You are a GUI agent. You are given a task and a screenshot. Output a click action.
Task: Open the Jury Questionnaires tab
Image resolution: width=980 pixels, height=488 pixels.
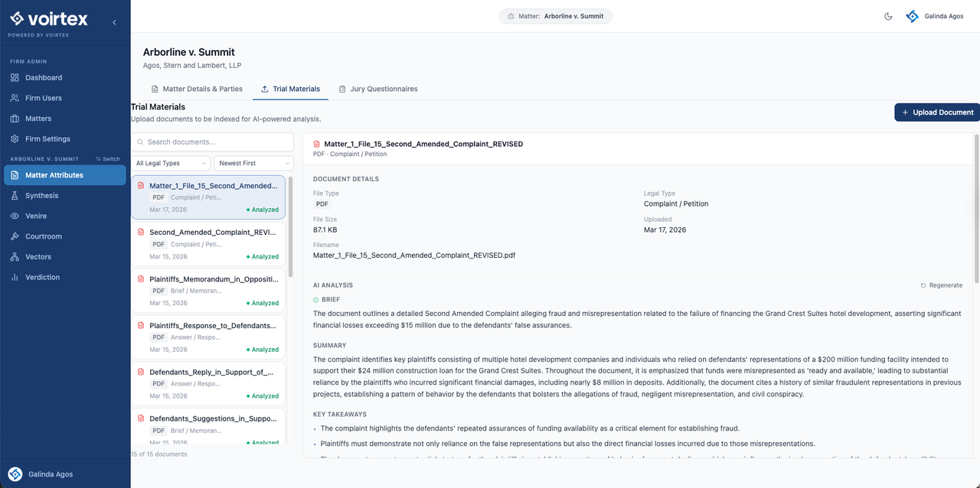tap(378, 89)
